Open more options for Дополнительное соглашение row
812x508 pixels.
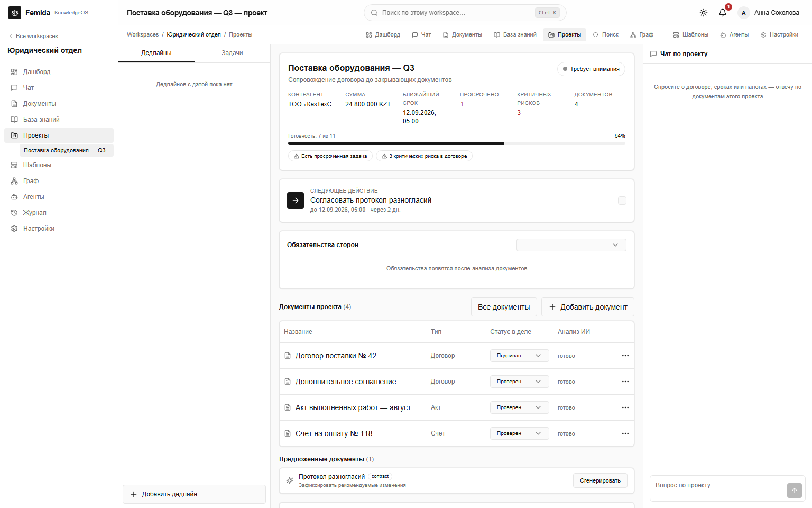[x=625, y=382]
